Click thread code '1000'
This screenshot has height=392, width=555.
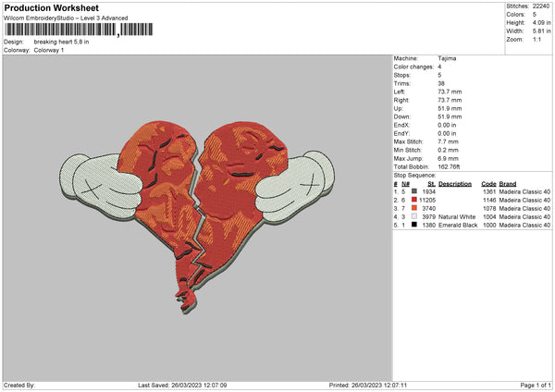[489, 225]
